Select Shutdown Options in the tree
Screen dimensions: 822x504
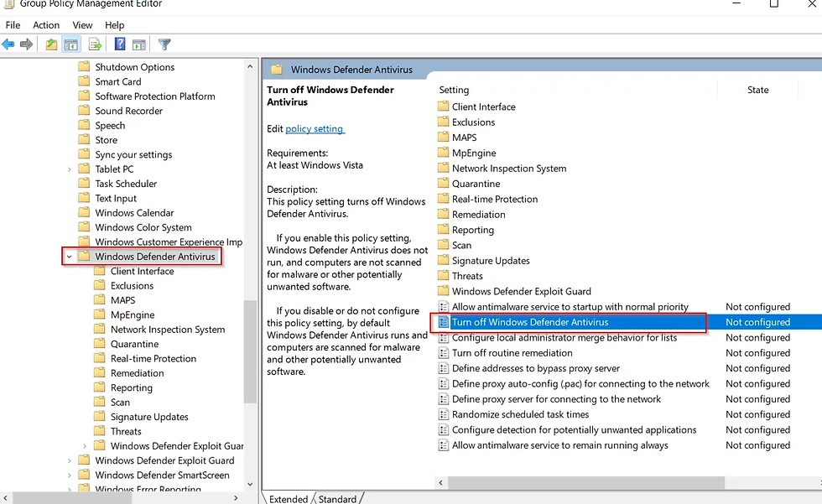click(x=135, y=67)
